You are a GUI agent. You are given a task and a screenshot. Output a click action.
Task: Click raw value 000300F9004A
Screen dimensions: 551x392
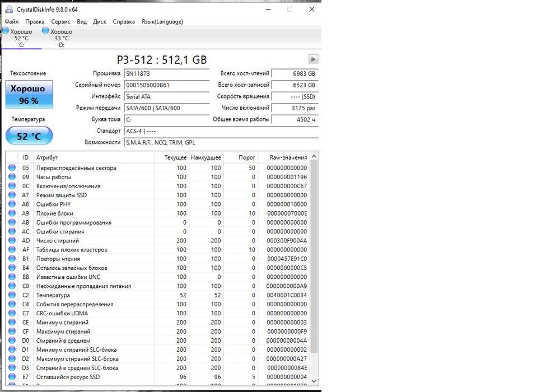point(287,240)
